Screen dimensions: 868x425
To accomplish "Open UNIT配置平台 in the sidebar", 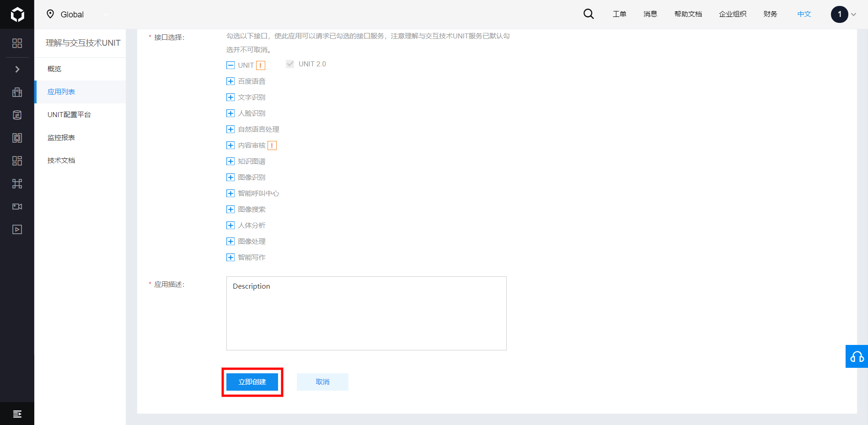I will point(80,115).
